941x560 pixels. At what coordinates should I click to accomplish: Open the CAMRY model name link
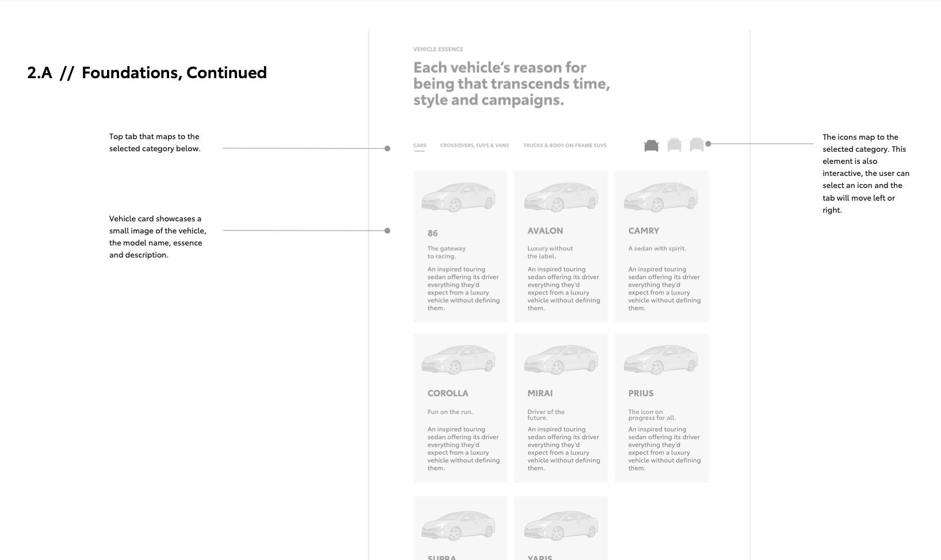(x=644, y=231)
